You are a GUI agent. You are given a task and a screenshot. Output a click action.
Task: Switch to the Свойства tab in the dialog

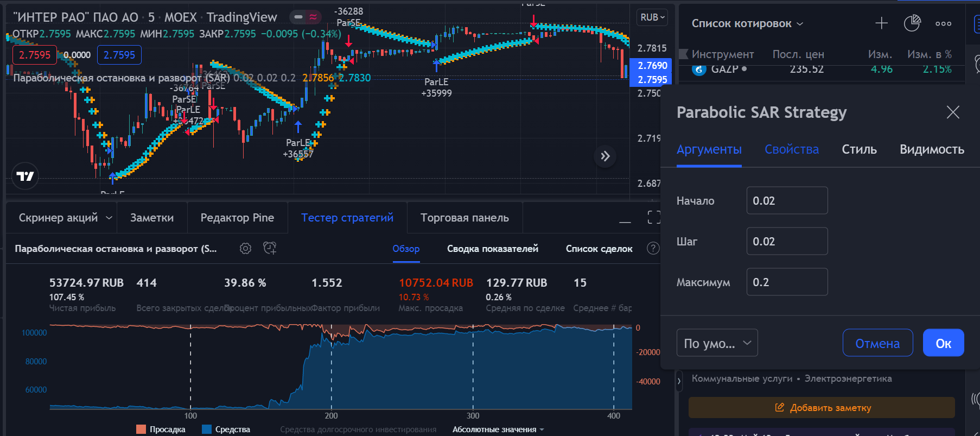(791, 149)
